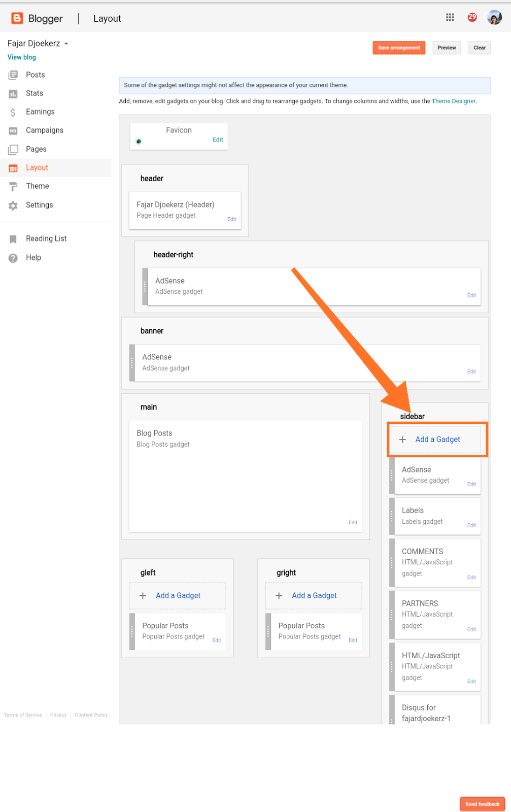
Task: Grab drag handle of sidebar AdSense gadget
Action: [x=392, y=476]
